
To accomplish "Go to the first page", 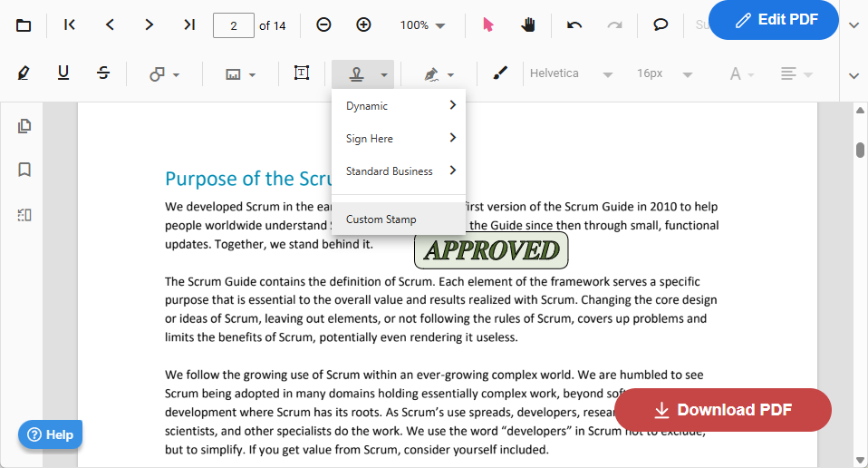I will click(x=70, y=25).
